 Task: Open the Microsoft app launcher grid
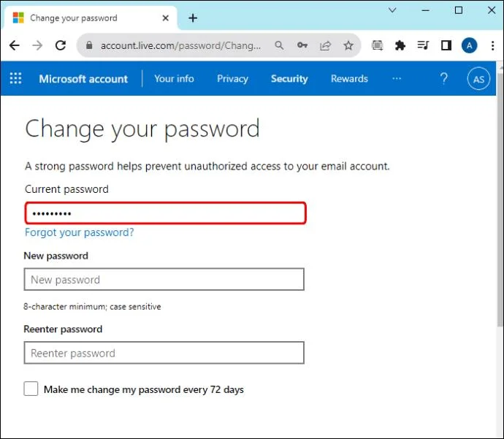(15, 78)
